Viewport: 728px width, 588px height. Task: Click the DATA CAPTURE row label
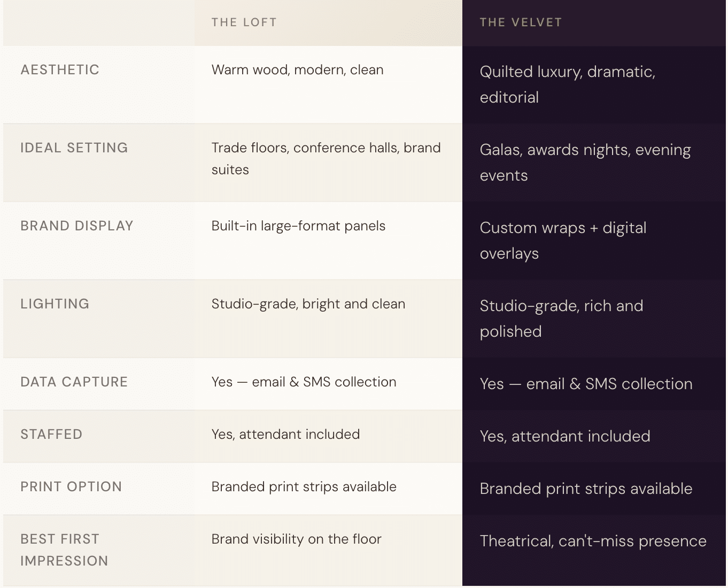click(x=74, y=382)
